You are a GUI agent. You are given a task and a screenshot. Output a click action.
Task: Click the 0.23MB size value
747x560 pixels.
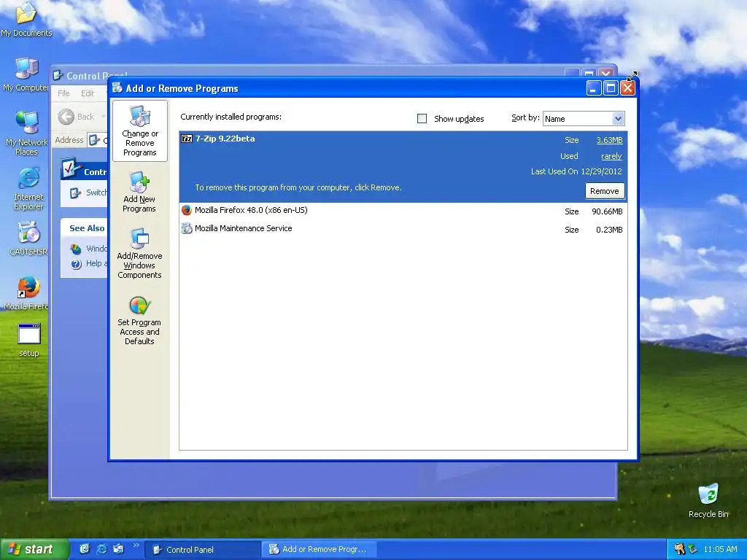tap(609, 230)
